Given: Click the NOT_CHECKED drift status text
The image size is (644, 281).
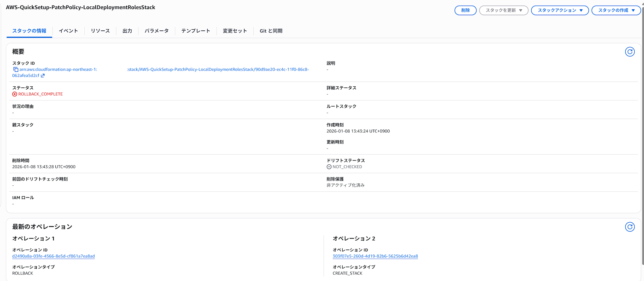Looking at the screenshot, I should coord(347,167).
